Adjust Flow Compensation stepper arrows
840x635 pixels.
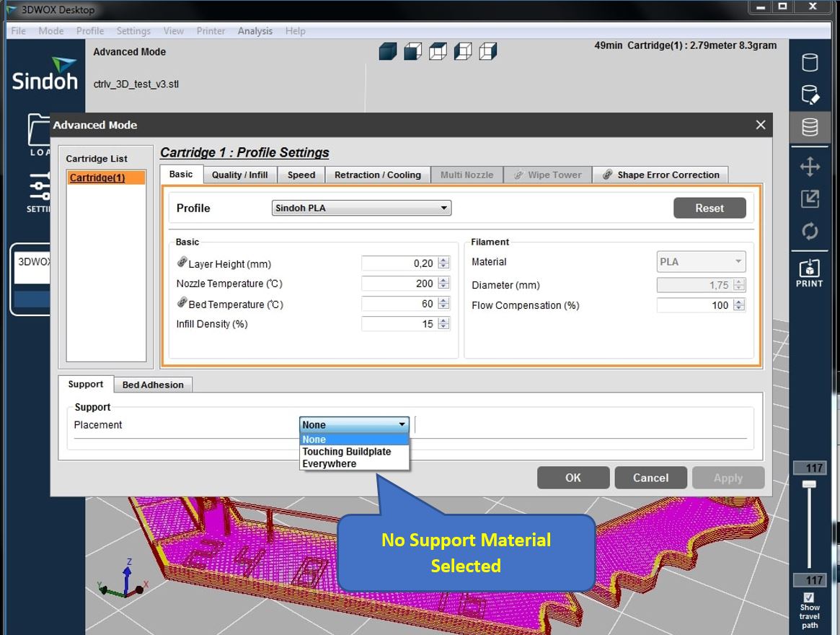click(739, 305)
